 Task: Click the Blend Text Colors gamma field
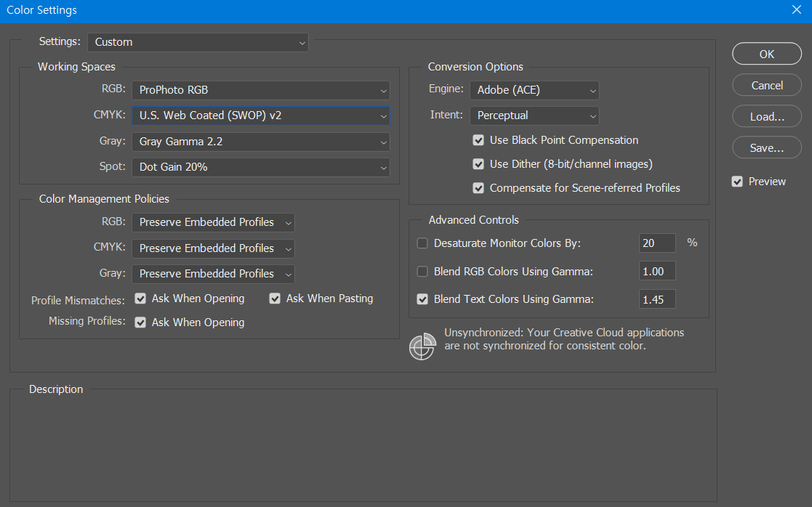tap(657, 299)
